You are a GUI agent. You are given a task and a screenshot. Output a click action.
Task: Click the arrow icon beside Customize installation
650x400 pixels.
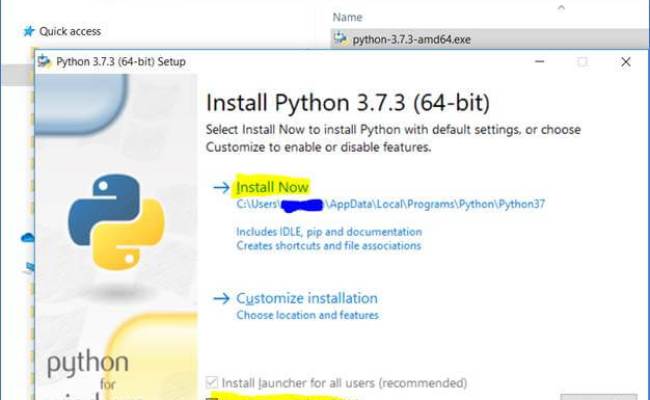tap(221, 298)
